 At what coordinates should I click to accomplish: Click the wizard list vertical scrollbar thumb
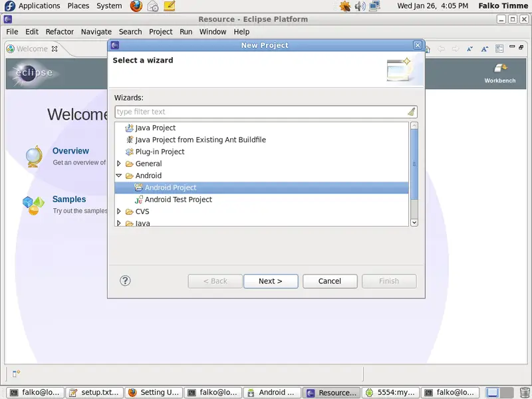(x=414, y=164)
